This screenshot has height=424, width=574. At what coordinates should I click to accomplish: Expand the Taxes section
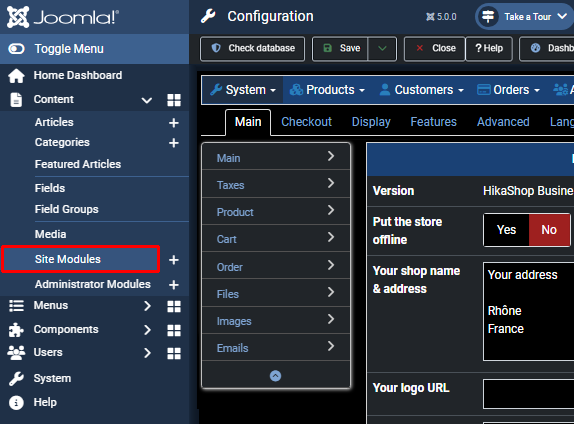point(276,184)
